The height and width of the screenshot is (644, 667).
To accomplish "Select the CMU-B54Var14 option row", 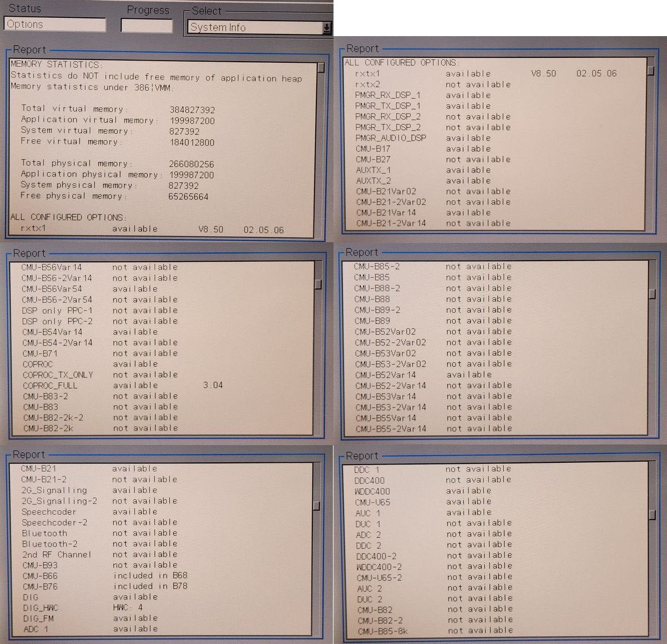I will (90, 332).
